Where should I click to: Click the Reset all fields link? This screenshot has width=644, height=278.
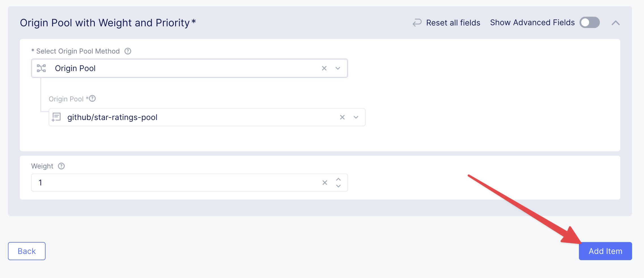click(x=453, y=23)
